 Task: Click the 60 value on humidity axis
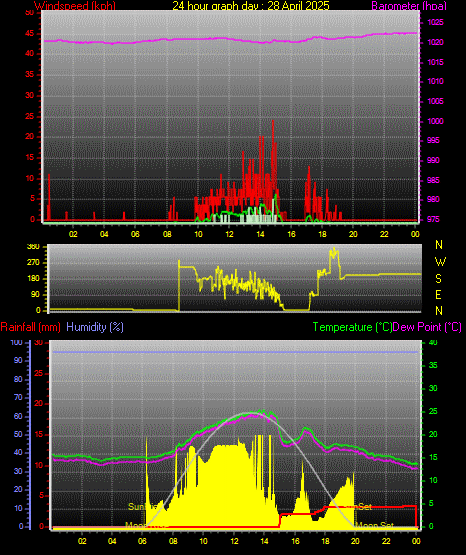point(18,416)
